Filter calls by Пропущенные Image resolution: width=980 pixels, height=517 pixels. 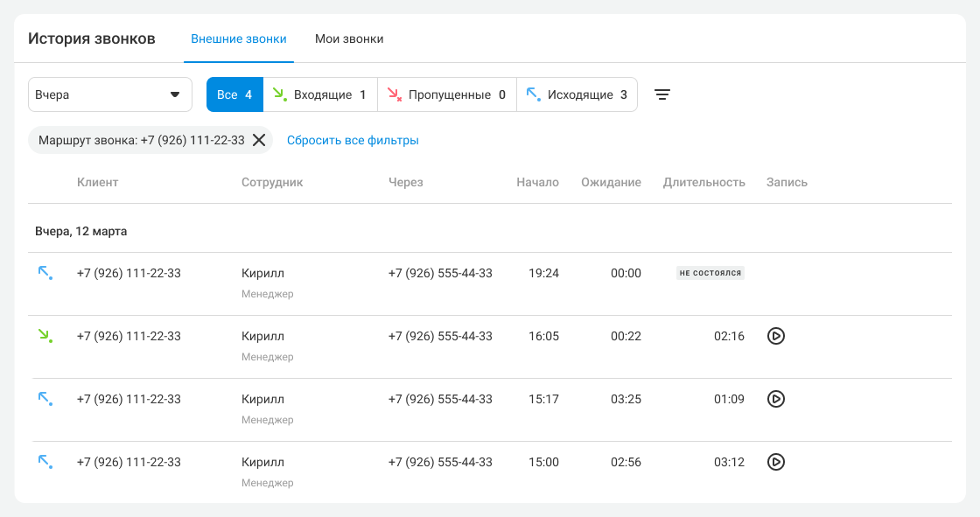coord(446,94)
